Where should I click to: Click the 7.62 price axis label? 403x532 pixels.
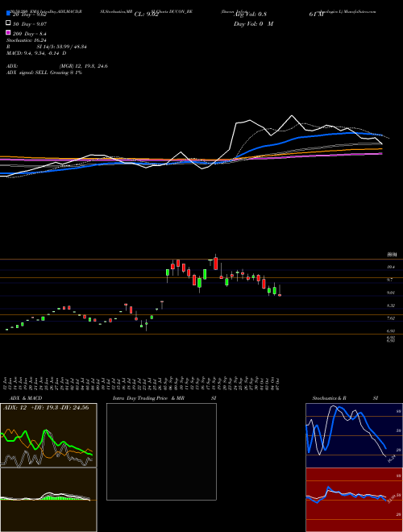tap(391, 318)
